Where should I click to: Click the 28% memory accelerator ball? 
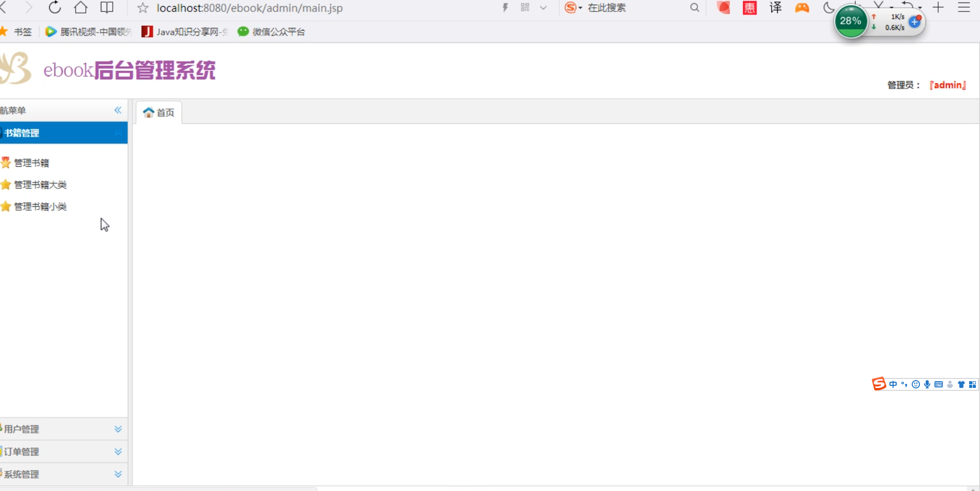pos(850,22)
